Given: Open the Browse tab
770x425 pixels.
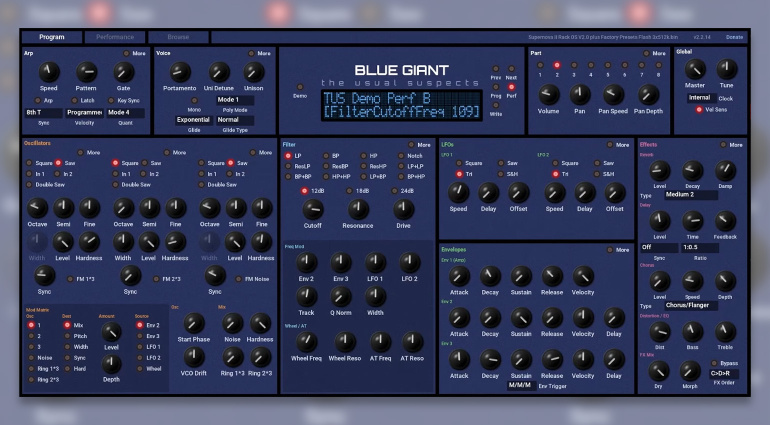Looking at the screenshot, I should tap(178, 37).
